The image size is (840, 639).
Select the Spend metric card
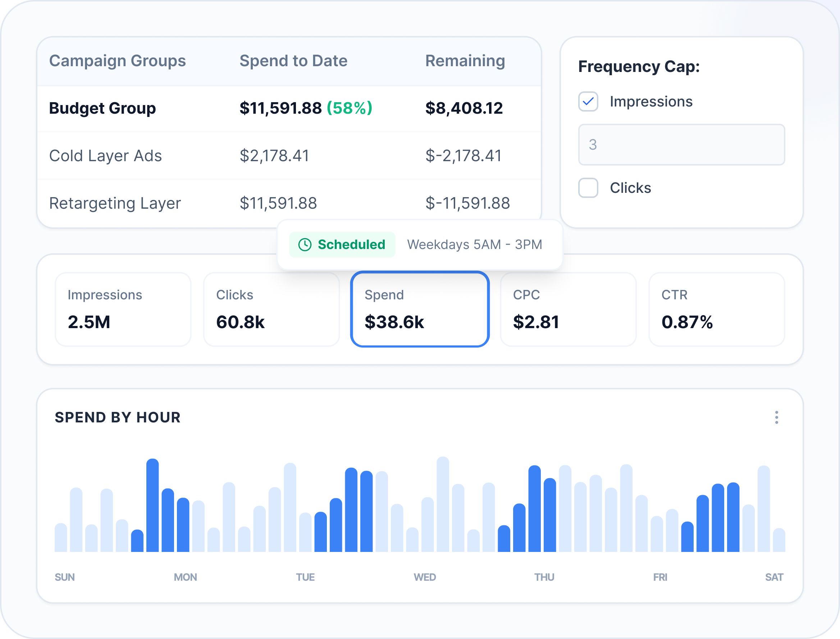click(419, 309)
